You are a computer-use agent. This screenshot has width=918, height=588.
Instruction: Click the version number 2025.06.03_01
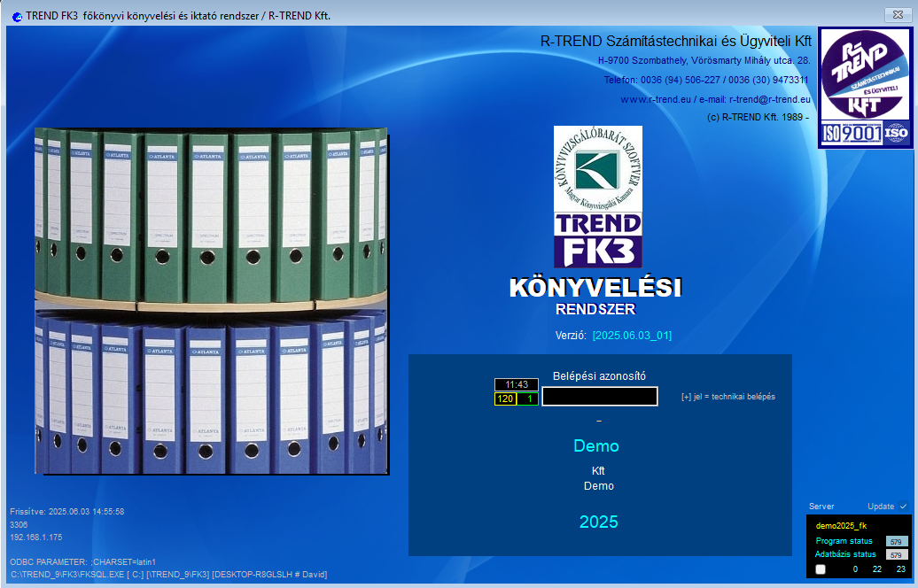[x=632, y=336]
